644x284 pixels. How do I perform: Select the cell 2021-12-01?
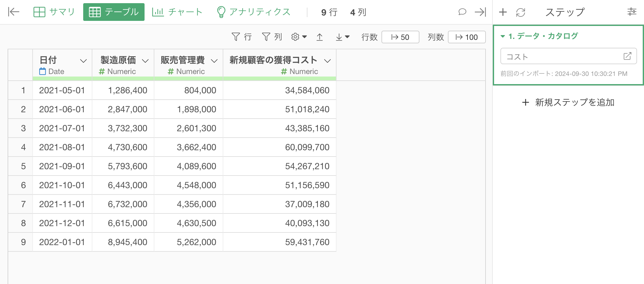coord(62,223)
